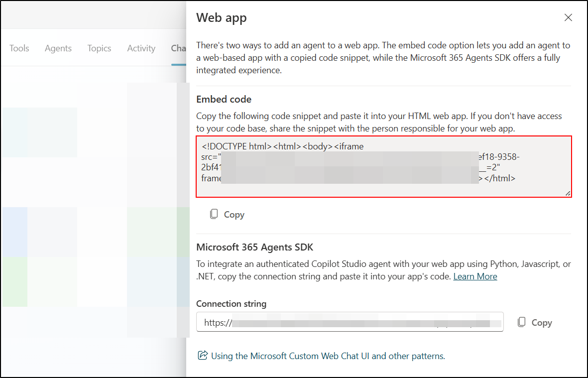Click inside the embed code text area
588x378 pixels.
point(384,166)
